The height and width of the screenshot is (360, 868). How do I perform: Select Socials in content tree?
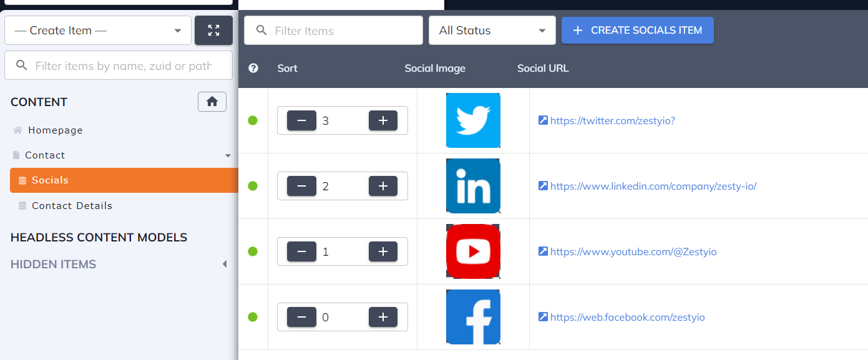tap(124, 180)
